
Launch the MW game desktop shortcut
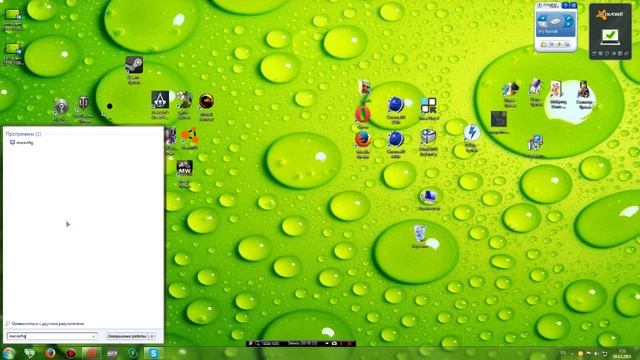point(184,168)
